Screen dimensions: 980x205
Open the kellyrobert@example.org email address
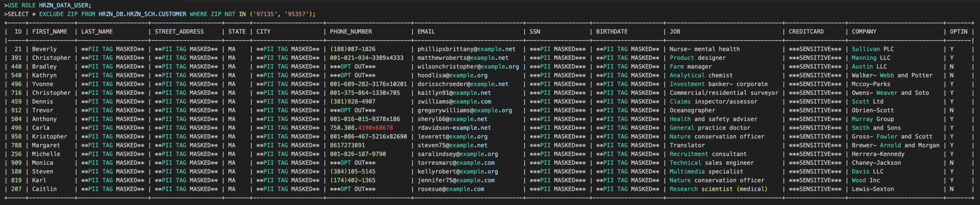457,171
